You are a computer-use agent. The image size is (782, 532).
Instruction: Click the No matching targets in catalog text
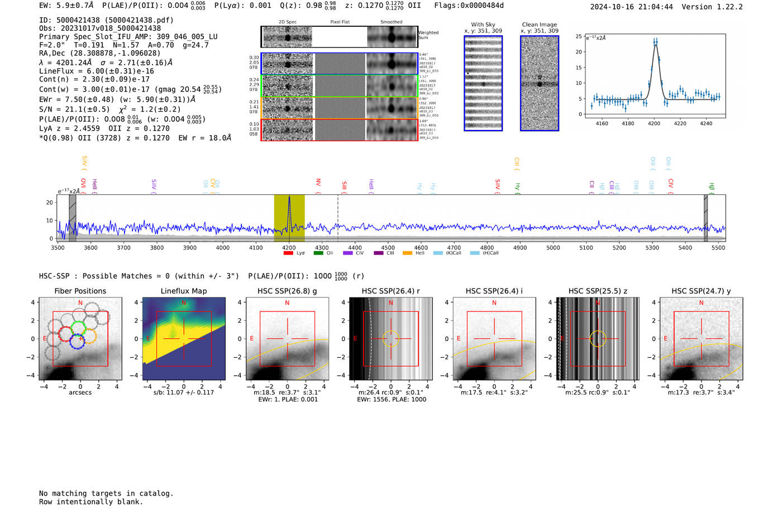[x=106, y=493]
